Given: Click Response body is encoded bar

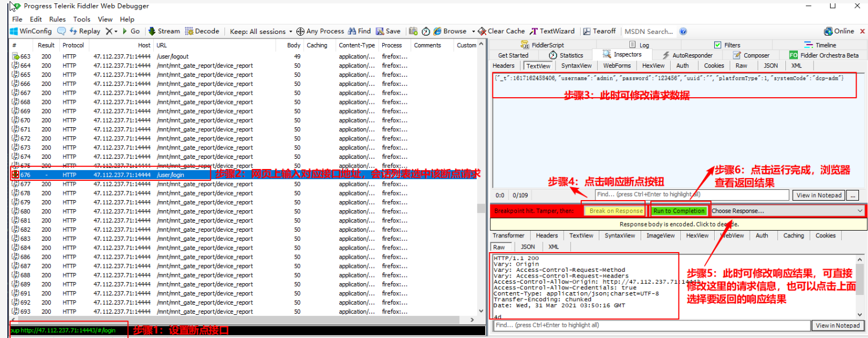Looking at the screenshot, I should [x=679, y=224].
